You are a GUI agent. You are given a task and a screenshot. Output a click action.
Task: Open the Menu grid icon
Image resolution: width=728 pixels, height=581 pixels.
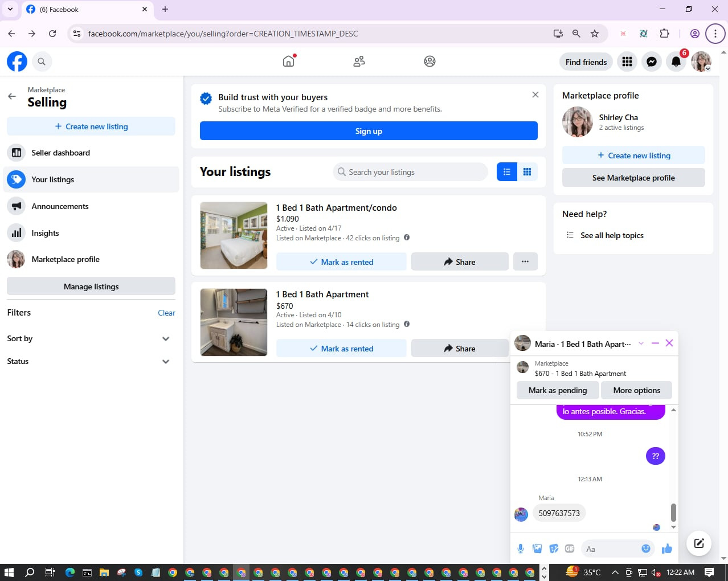point(627,62)
